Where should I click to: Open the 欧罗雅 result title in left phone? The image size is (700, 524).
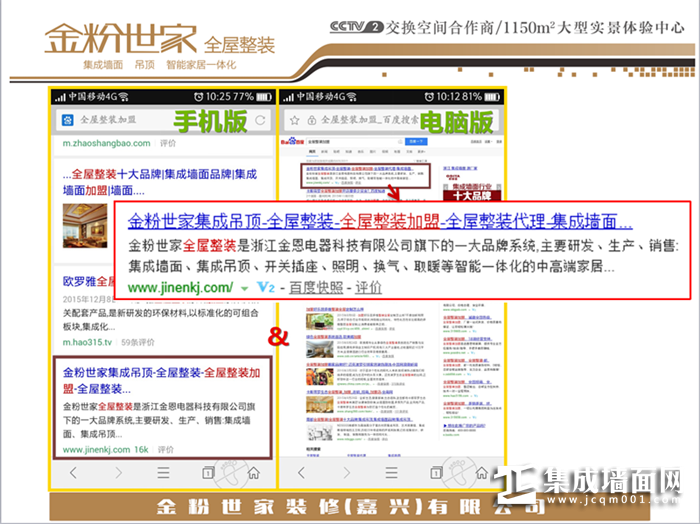coord(89,281)
